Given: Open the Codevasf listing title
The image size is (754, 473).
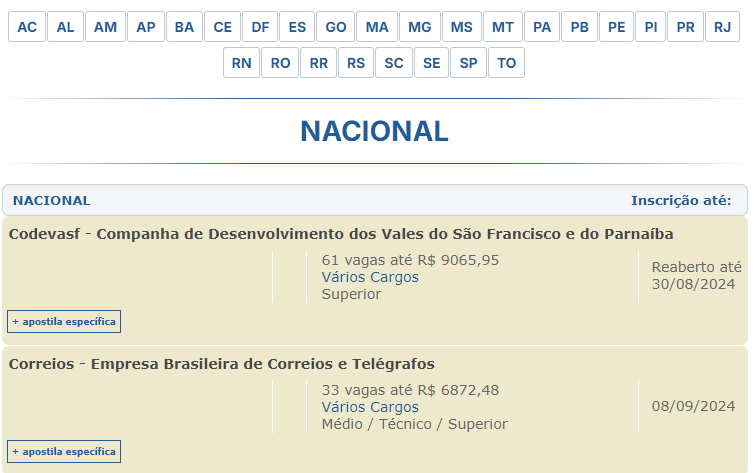Looking at the screenshot, I should tap(341, 234).
